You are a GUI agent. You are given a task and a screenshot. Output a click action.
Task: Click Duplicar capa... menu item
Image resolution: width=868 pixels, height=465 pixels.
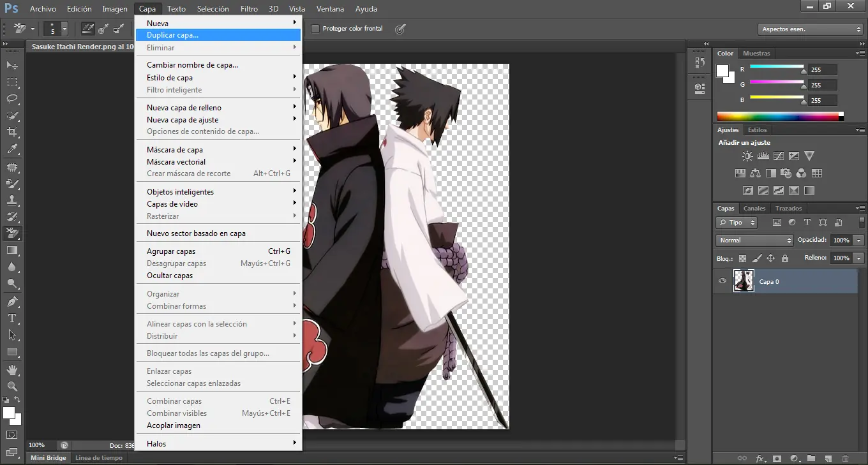coord(218,35)
